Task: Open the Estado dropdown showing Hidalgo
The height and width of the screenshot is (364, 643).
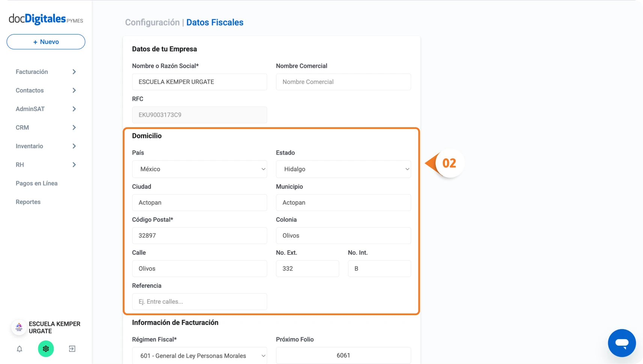Action: click(x=343, y=169)
